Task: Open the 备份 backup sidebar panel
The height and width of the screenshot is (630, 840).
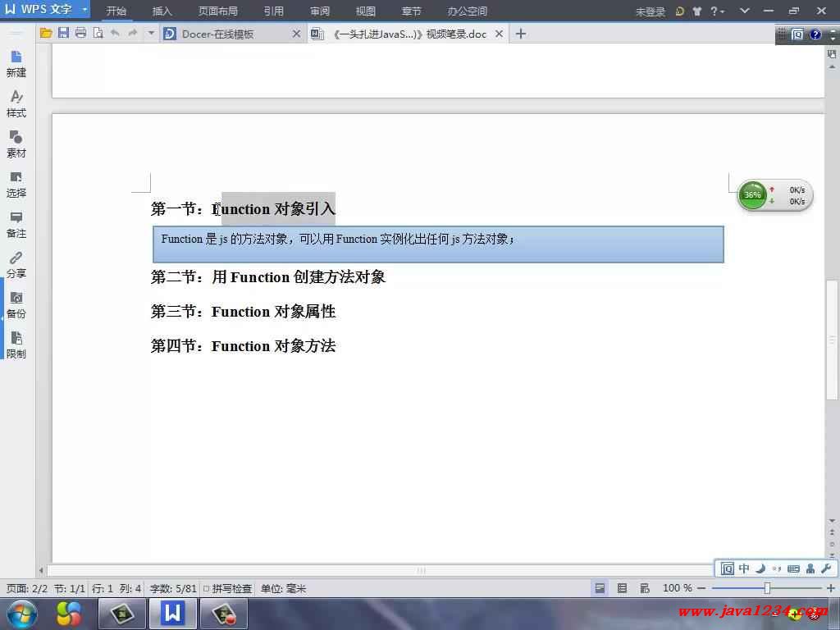Action: tap(16, 305)
